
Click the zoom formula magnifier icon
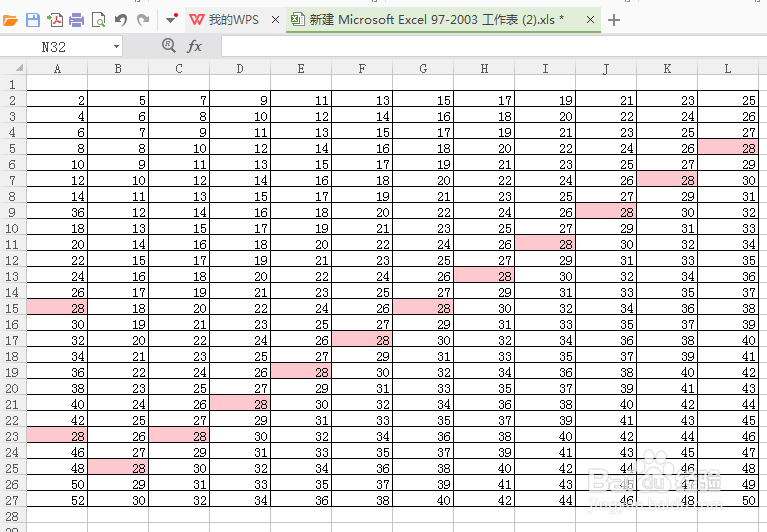click(169, 46)
